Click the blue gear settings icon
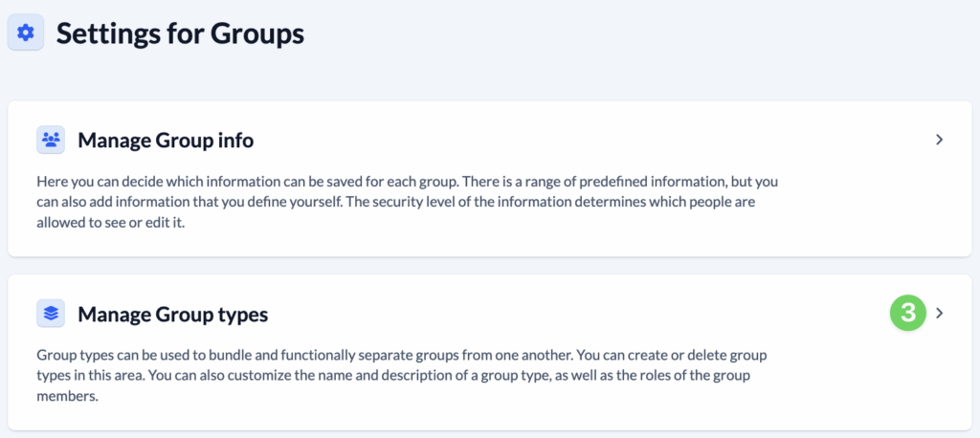The height and width of the screenshot is (438, 980). point(26,33)
